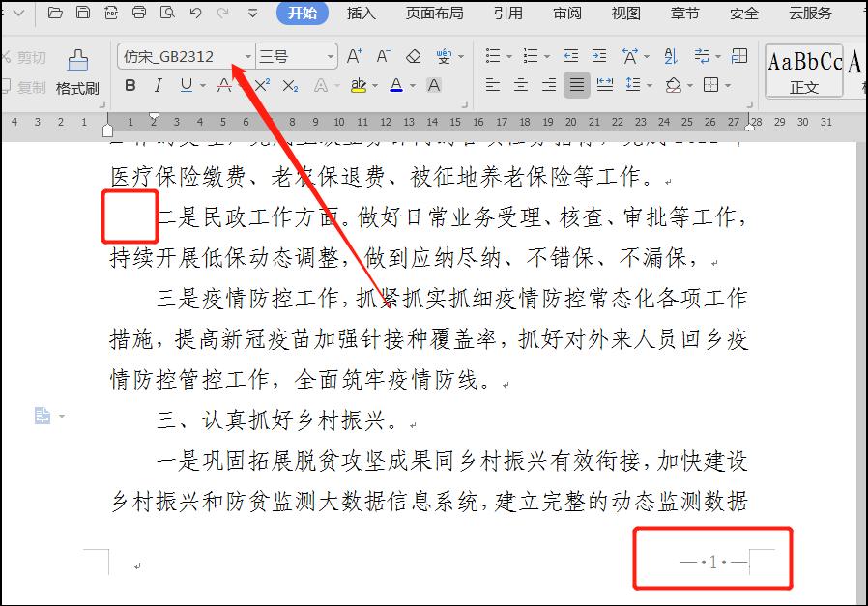This screenshot has width=868, height=606.
Task: Select the 正文 style in the styles gallery
Action: pos(804,71)
